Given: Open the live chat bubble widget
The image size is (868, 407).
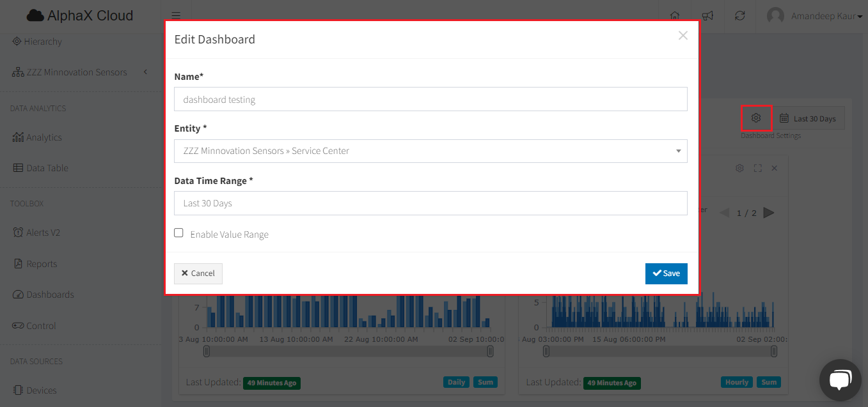Looking at the screenshot, I should click(x=840, y=380).
